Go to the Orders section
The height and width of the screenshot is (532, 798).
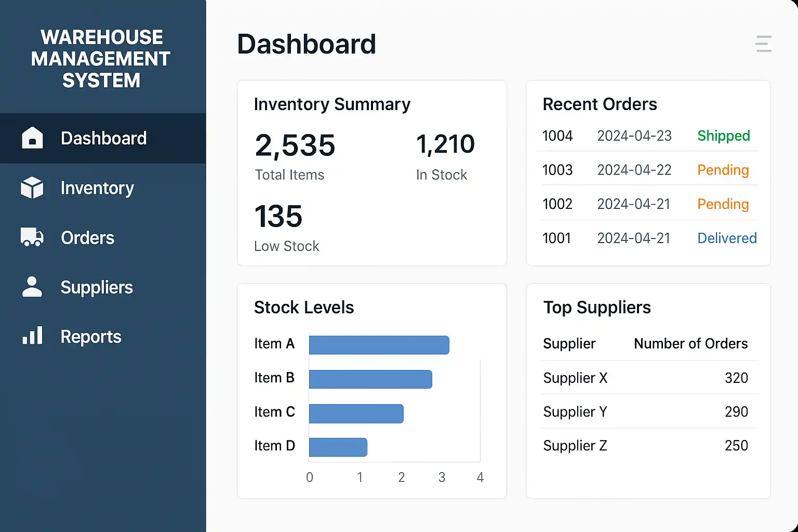click(x=87, y=238)
